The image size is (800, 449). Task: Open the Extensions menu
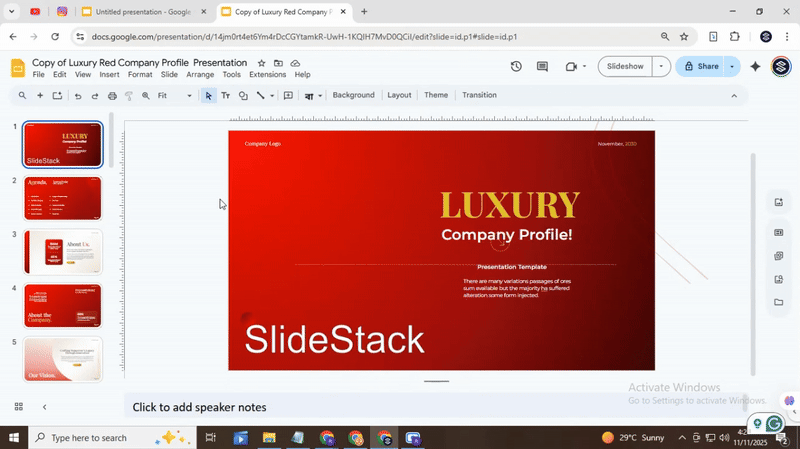267,75
